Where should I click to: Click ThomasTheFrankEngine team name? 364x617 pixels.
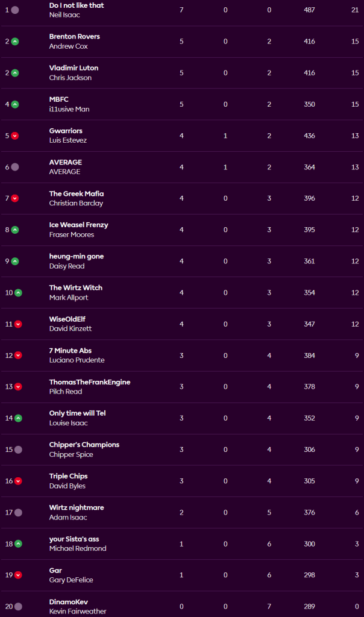89,382
